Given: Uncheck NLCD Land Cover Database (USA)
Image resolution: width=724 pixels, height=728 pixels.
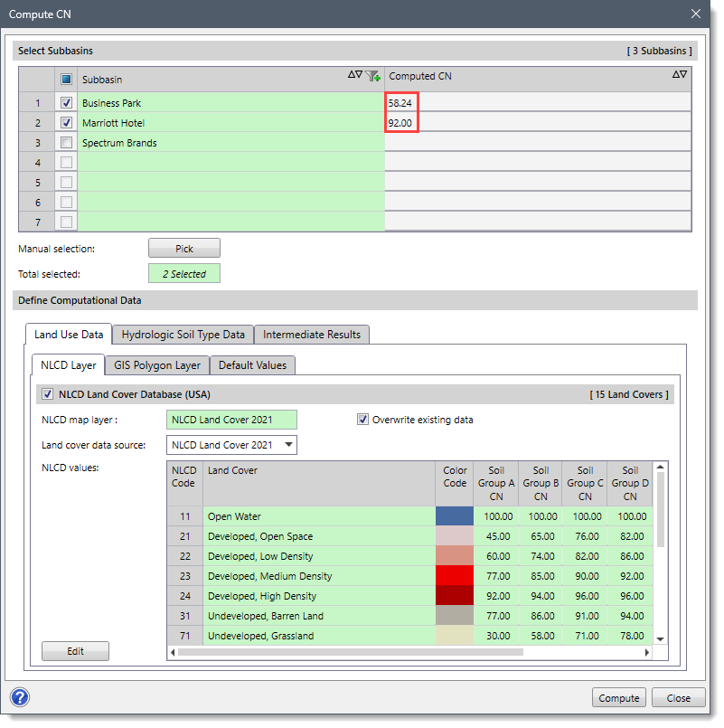Looking at the screenshot, I should click(47, 393).
